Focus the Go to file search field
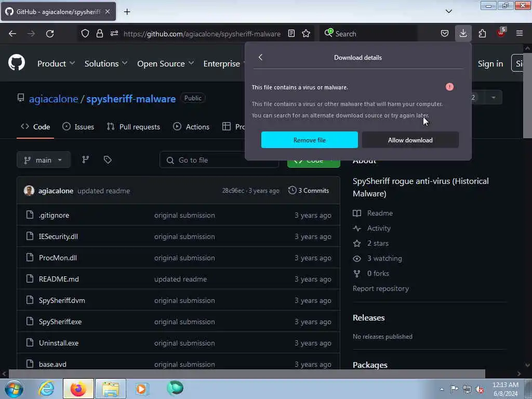The width and height of the screenshot is (532, 399). pyautogui.click(x=219, y=160)
